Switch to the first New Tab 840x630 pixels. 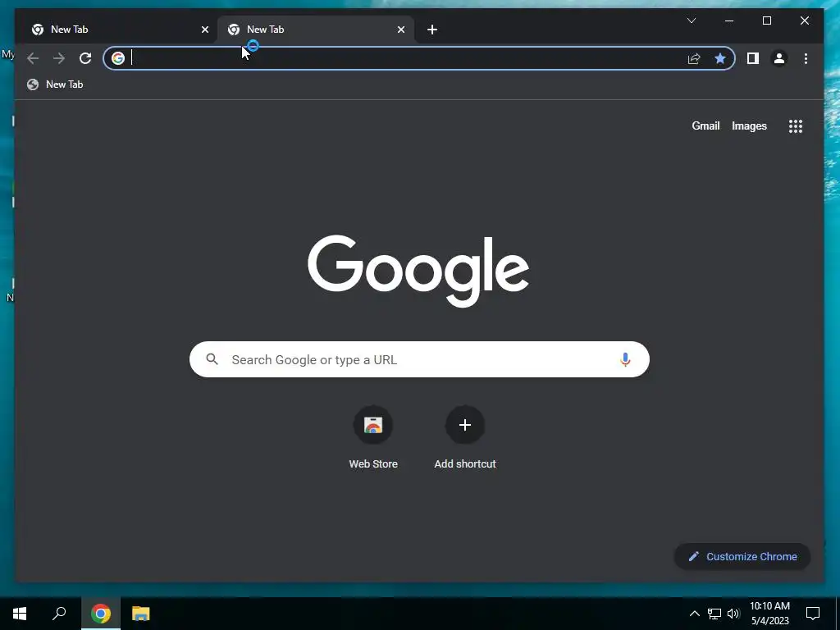119,30
